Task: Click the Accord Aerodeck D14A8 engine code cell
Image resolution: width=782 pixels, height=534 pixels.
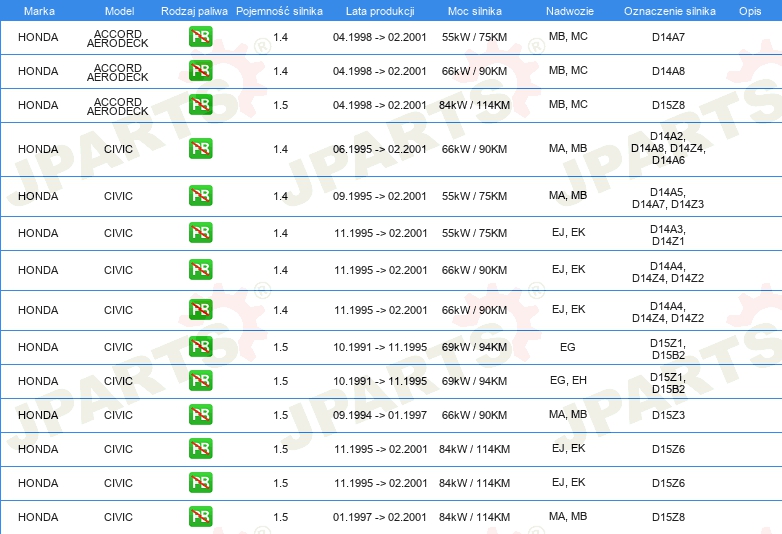Action: (668, 71)
